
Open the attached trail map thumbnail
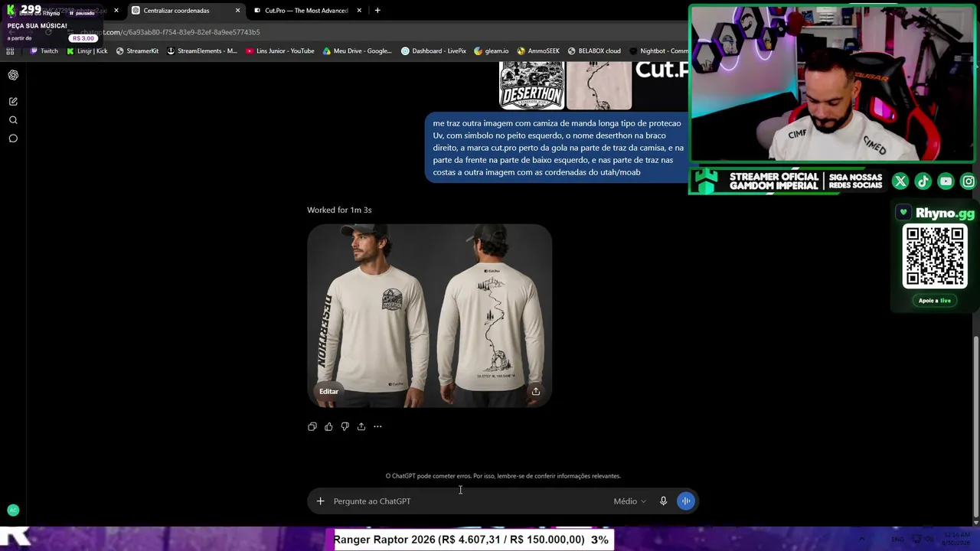coord(599,85)
